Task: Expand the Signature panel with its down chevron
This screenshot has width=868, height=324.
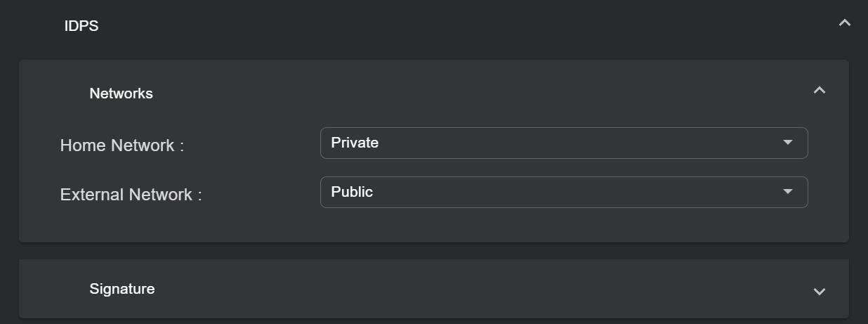Action: point(819,292)
